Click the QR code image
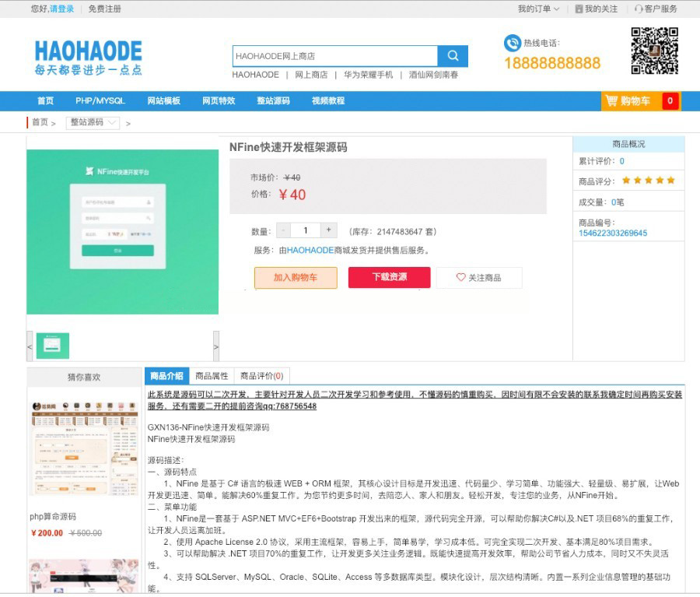Viewport: 700px width, 597px height. point(654,51)
